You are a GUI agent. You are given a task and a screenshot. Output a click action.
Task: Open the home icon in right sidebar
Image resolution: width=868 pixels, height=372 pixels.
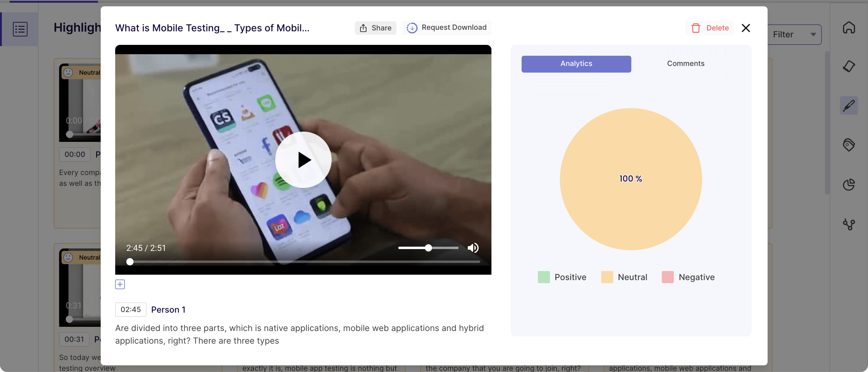[849, 28]
